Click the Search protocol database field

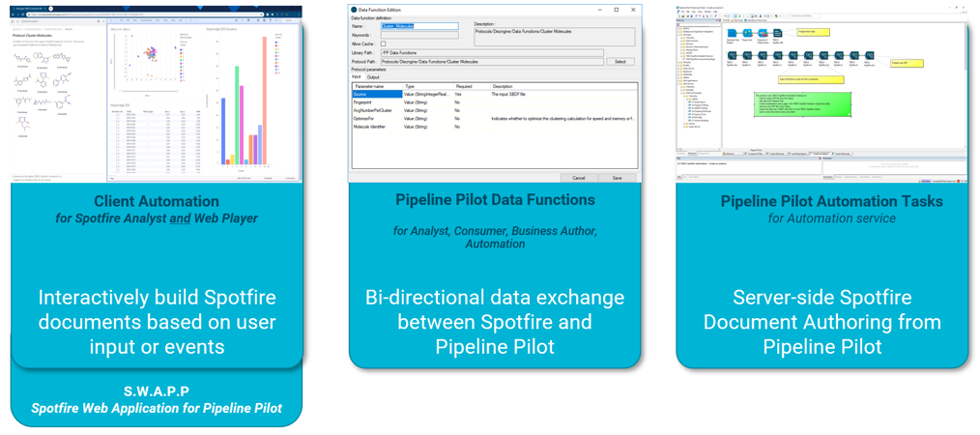click(x=806, y=15)
